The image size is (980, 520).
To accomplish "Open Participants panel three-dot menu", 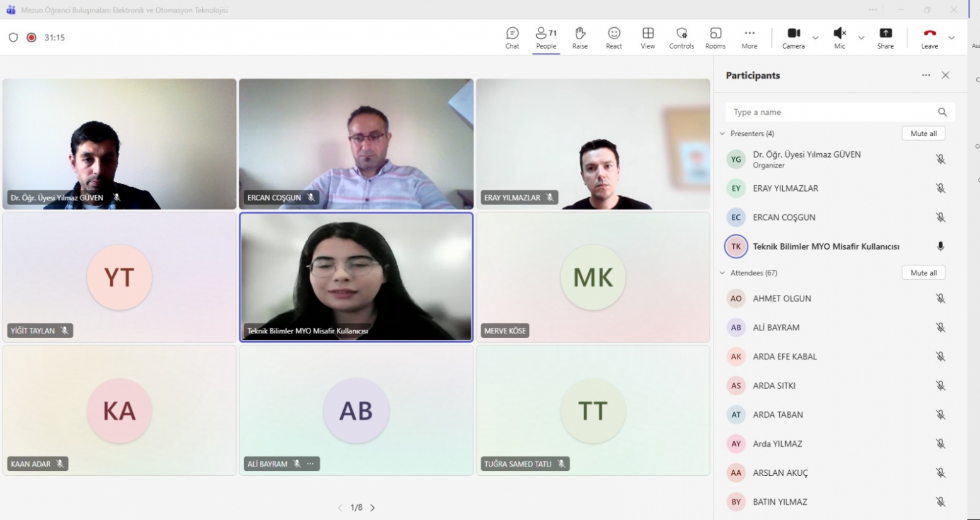I will click(x=926, y=75).
